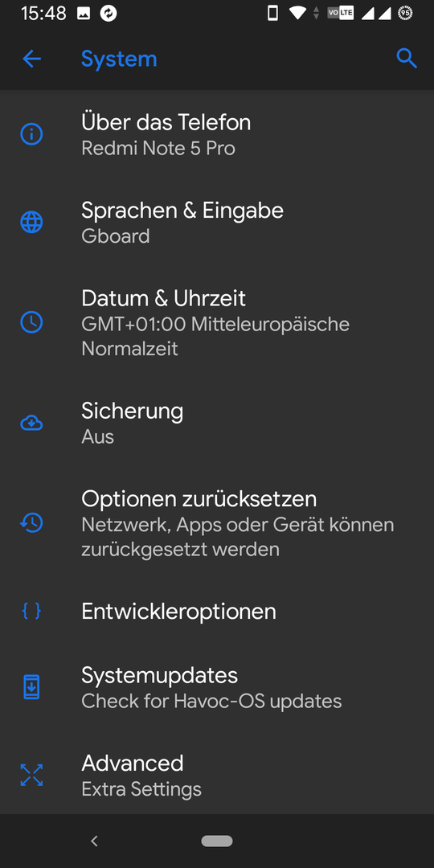Open search with the magnifier icon
This screenshot has height=868, width=434.
pyautogui.click(x=407, y=58)
